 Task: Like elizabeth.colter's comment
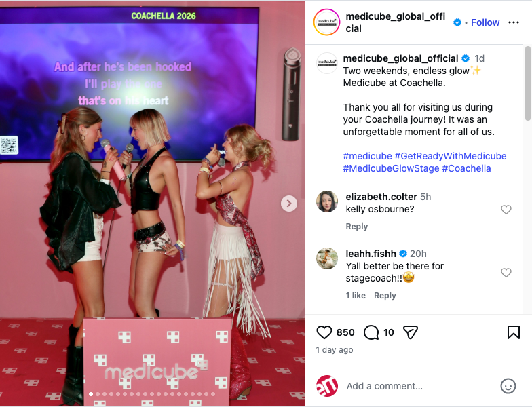click(506, 210)
